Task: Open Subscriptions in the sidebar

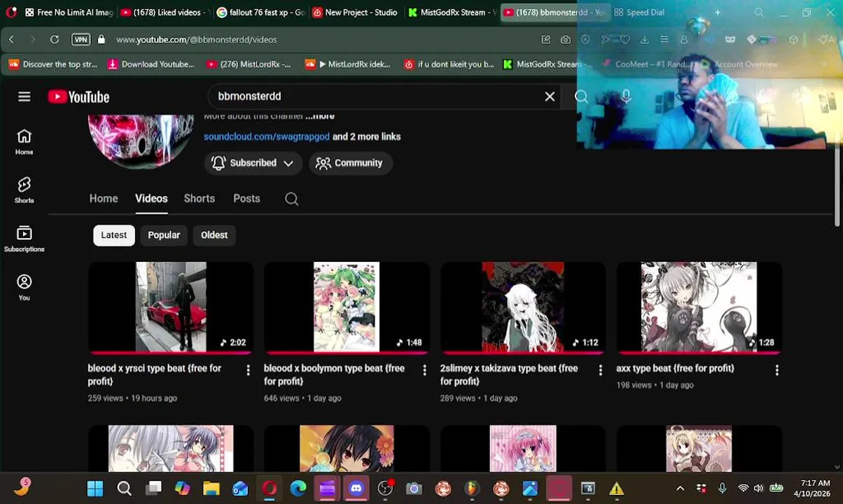Action: [24, 239]
